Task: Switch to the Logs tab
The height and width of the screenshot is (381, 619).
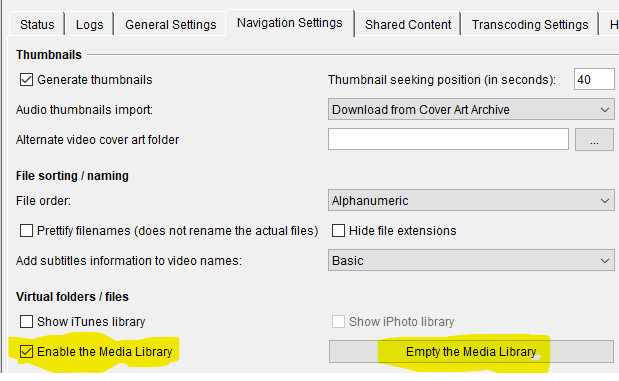Action: click(90, 24)
